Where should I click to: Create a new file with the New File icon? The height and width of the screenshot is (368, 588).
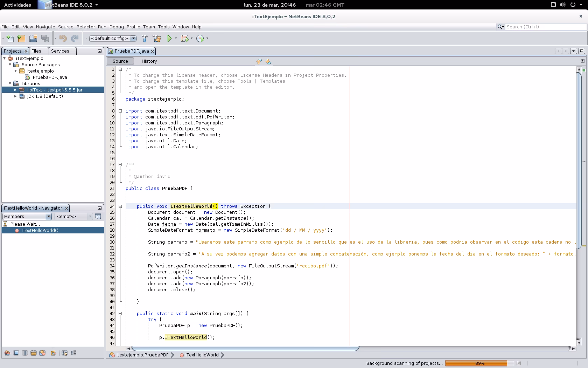pyautogui.click(x=10, y=39)
